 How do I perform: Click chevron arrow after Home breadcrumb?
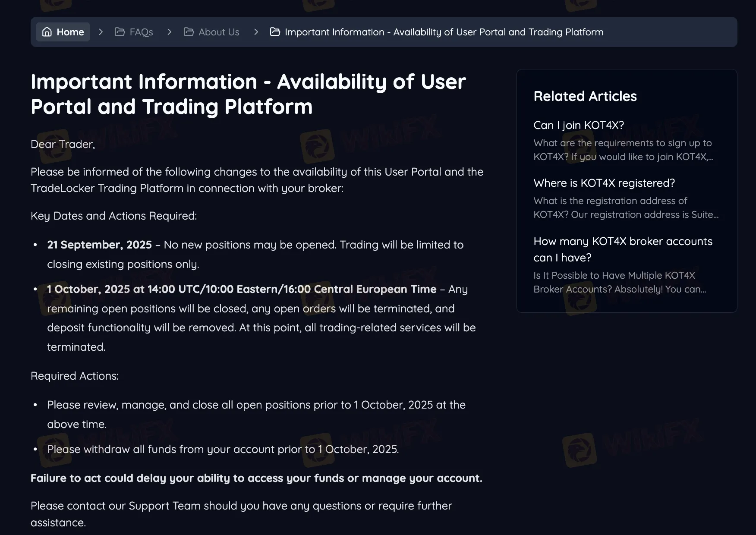click(x=101, y=32)
